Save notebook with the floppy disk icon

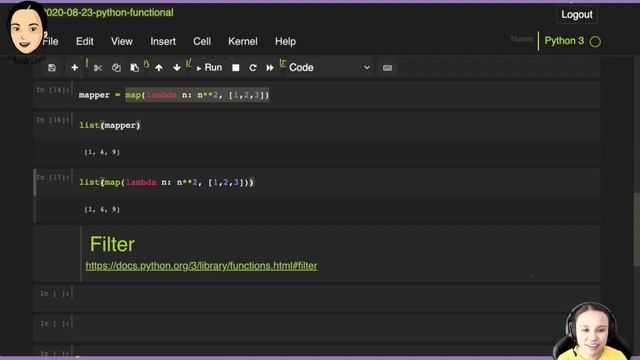(52, 68)
